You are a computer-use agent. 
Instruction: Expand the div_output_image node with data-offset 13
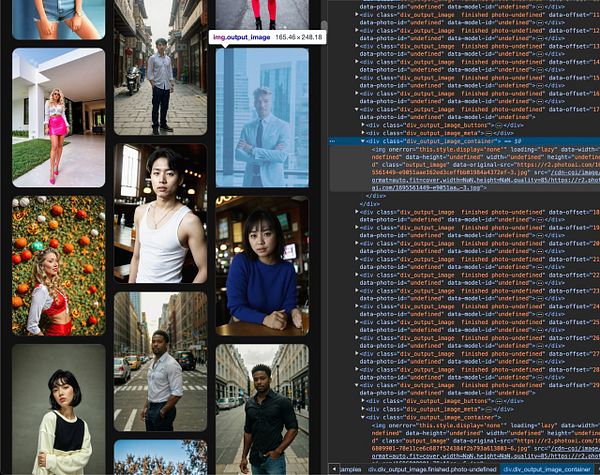click(x=357, y=46)
